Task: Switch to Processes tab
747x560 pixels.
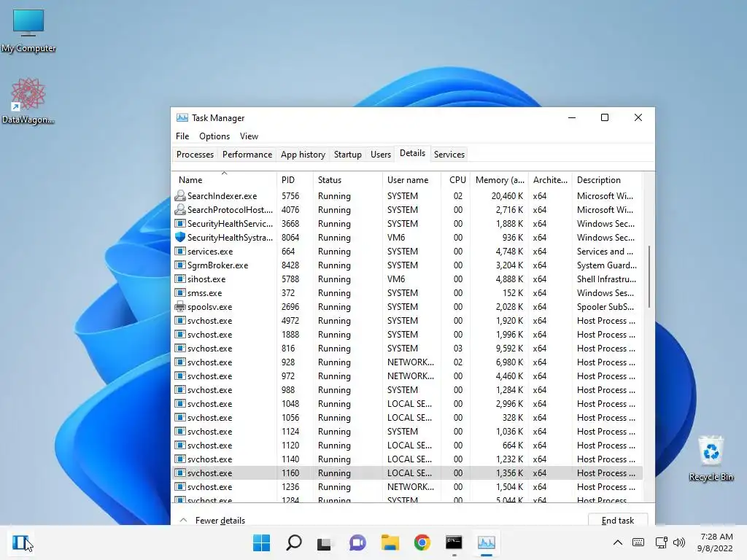Action: point(195,155)
